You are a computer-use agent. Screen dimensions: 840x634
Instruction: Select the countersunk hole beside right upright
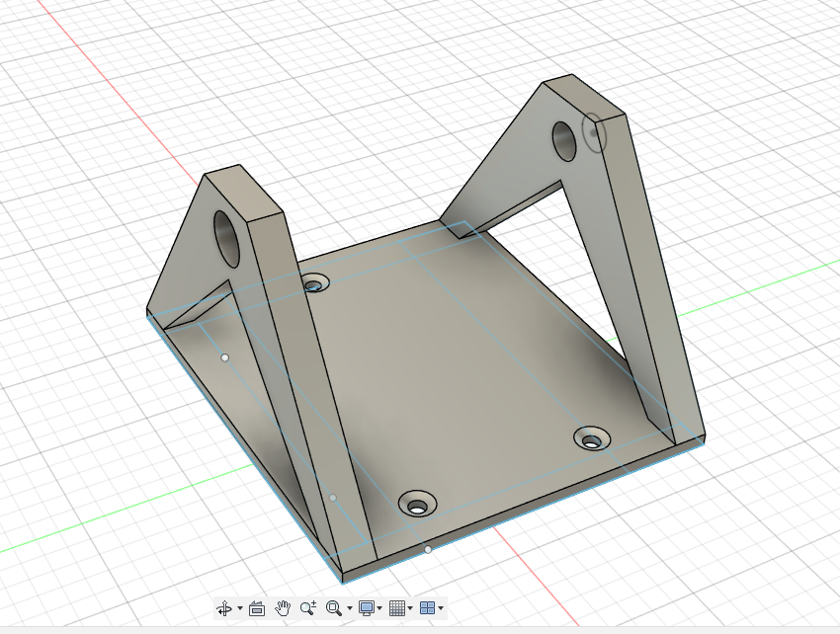pos(592,438)
